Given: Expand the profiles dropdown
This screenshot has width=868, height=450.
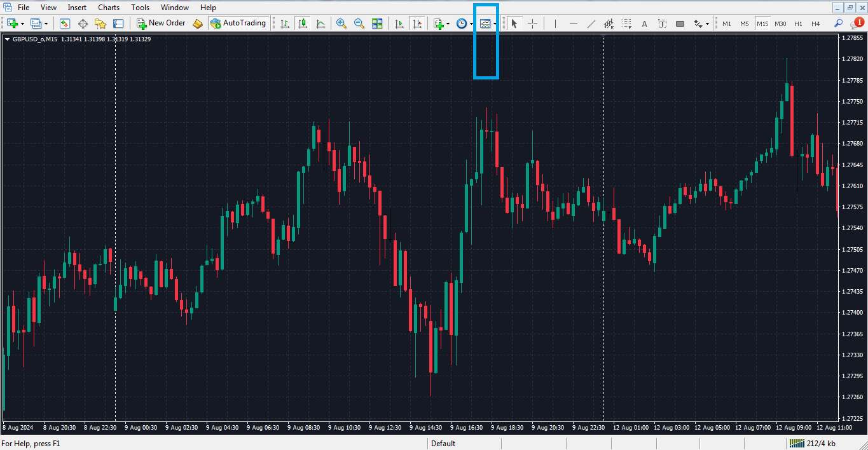Looking at the screenshot, I should (x=46, y=23).
